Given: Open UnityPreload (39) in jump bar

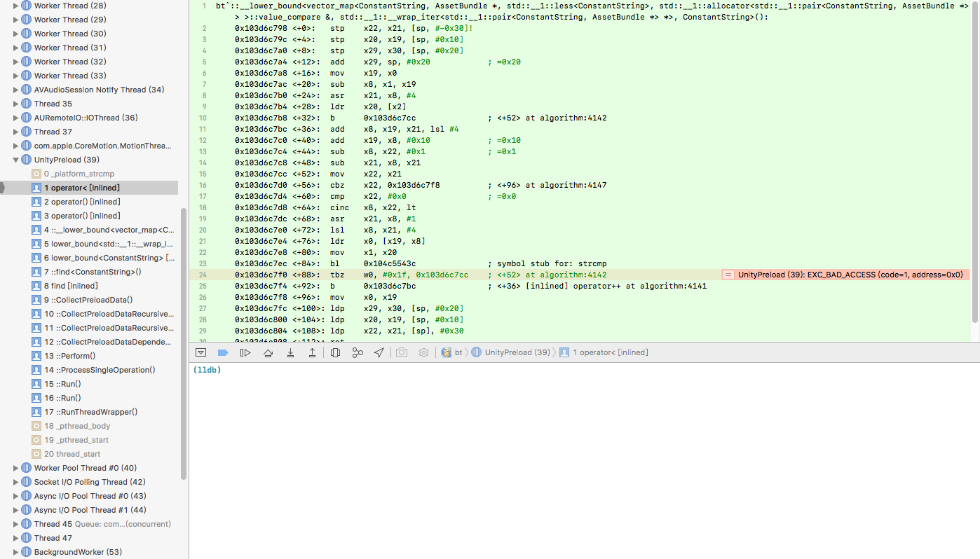Looking at the screenshot, I should [511, 352].
